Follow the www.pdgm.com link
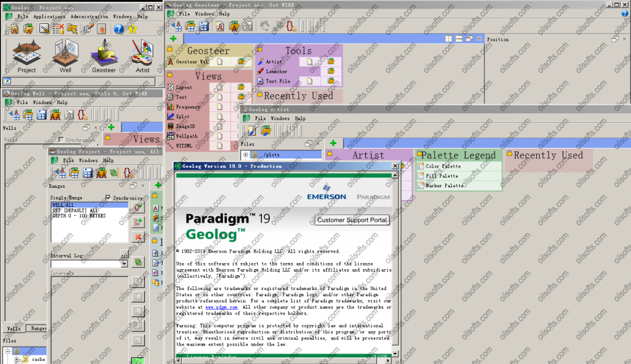Screen dimensions: 631x364 click(221, 307)
